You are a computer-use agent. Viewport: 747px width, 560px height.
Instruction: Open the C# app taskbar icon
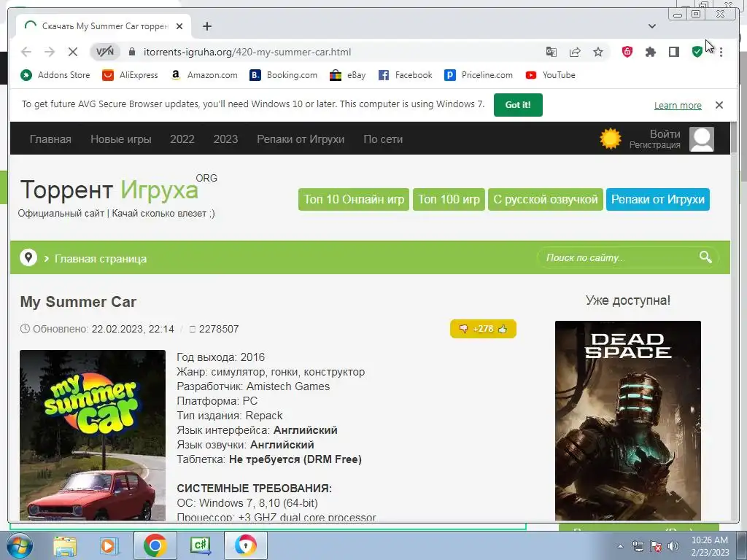click(x=200, y=545)
